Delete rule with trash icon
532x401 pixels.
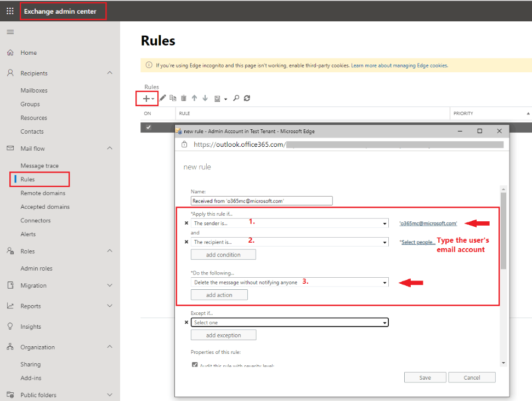click(184, 98)
